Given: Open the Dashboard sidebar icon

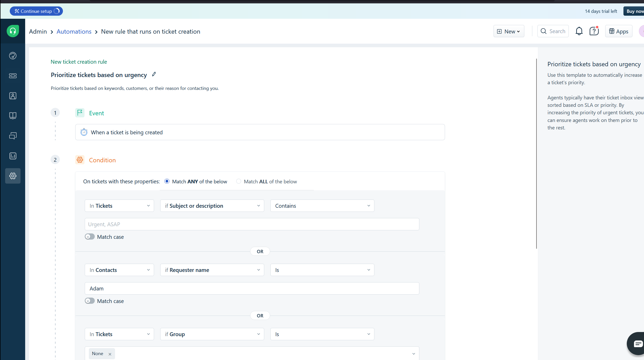Looking at the screenshot, I should point(13,56).
